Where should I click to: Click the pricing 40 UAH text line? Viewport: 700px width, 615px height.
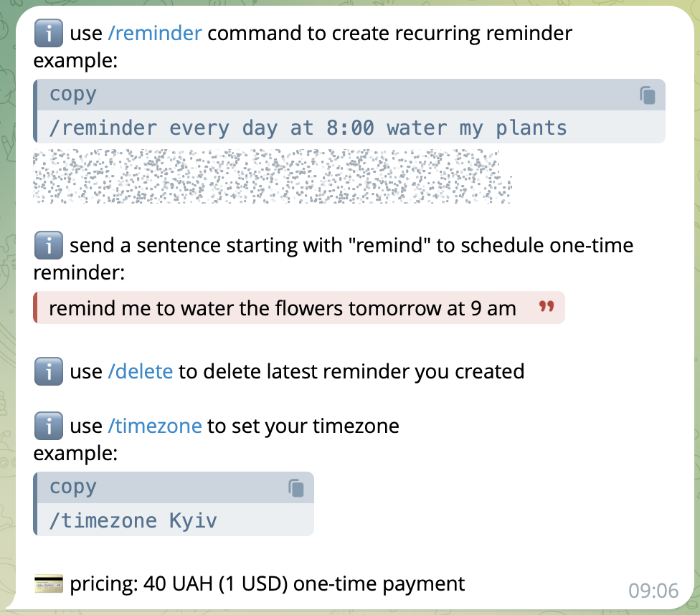[x=267, y=583]
